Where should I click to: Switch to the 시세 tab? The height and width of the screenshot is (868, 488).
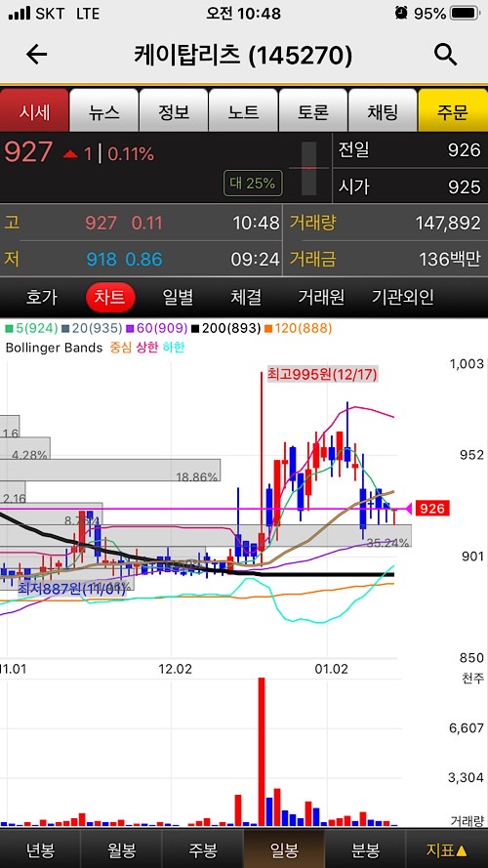[x=35, y=111]
